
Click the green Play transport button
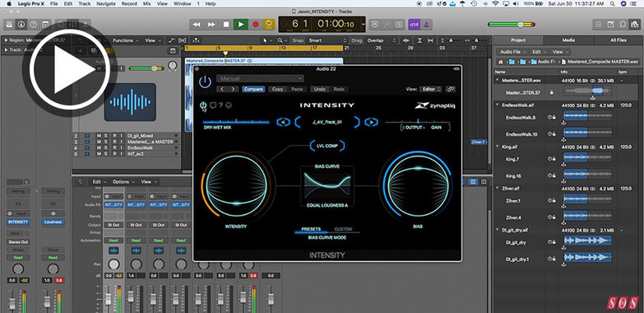241,24
